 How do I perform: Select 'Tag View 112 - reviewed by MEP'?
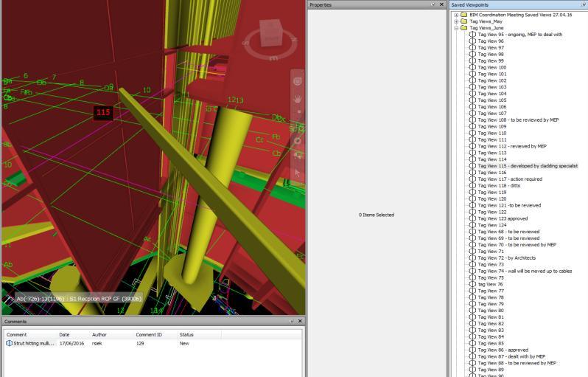[x=512, y=146]
